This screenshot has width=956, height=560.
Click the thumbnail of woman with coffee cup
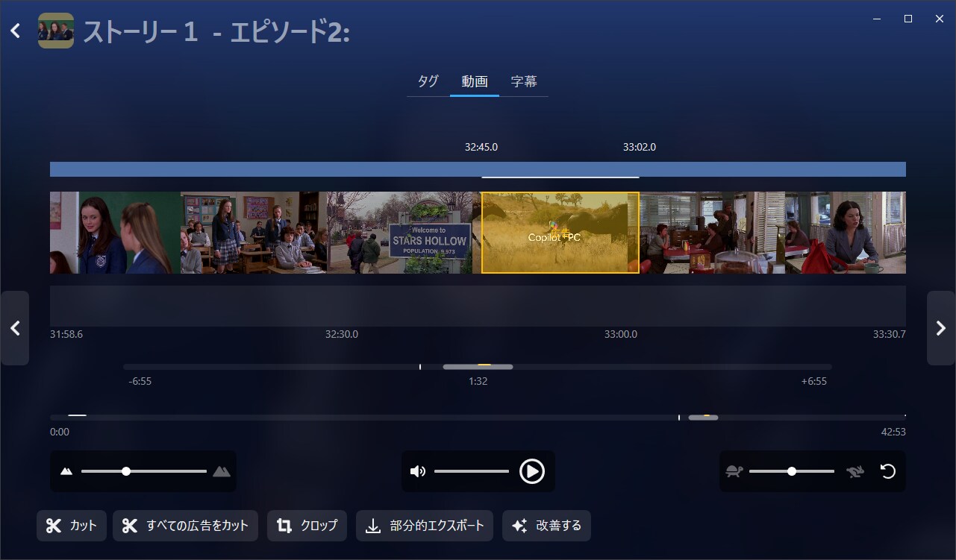pyautogui.click(x=844, y=233)
